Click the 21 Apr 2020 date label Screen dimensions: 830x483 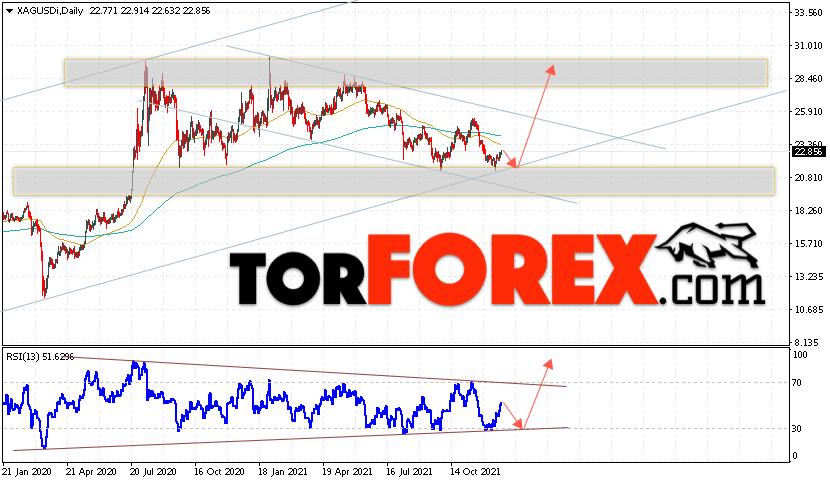(x=91, y=471)
